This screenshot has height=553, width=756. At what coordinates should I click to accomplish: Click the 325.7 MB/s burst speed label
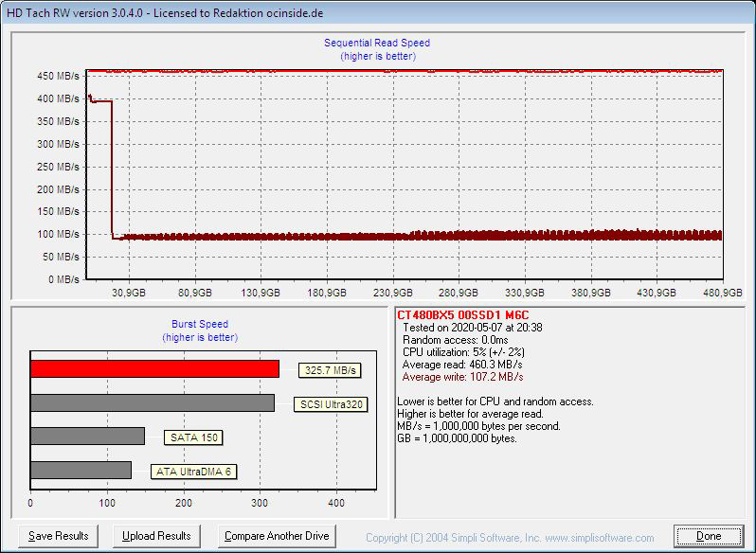click(330, 370)
